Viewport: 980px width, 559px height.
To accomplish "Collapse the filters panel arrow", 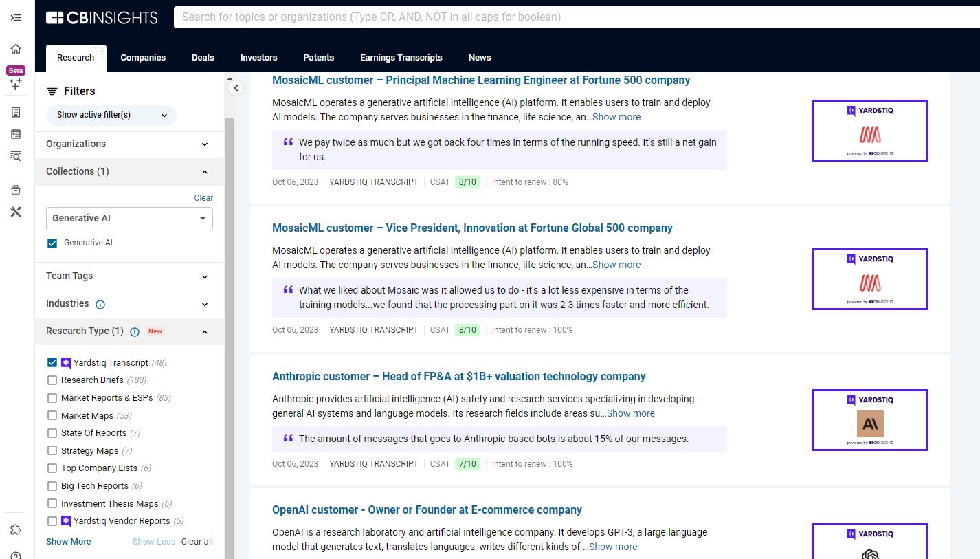I will [x=236, y=88].
